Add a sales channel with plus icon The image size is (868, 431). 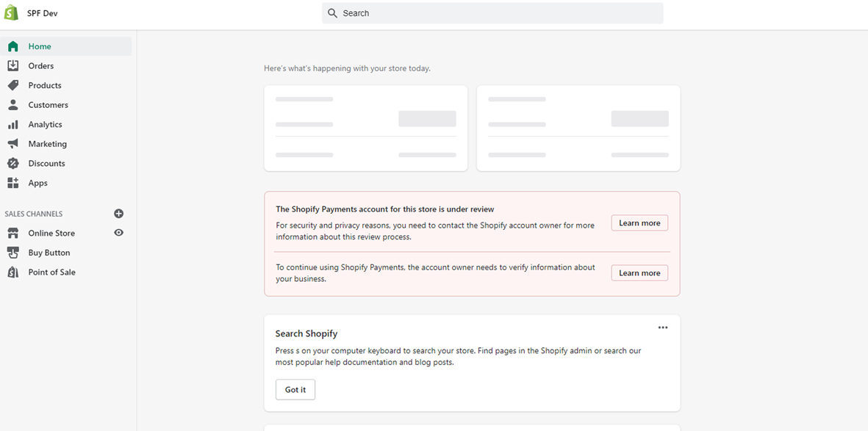(119, 214)
